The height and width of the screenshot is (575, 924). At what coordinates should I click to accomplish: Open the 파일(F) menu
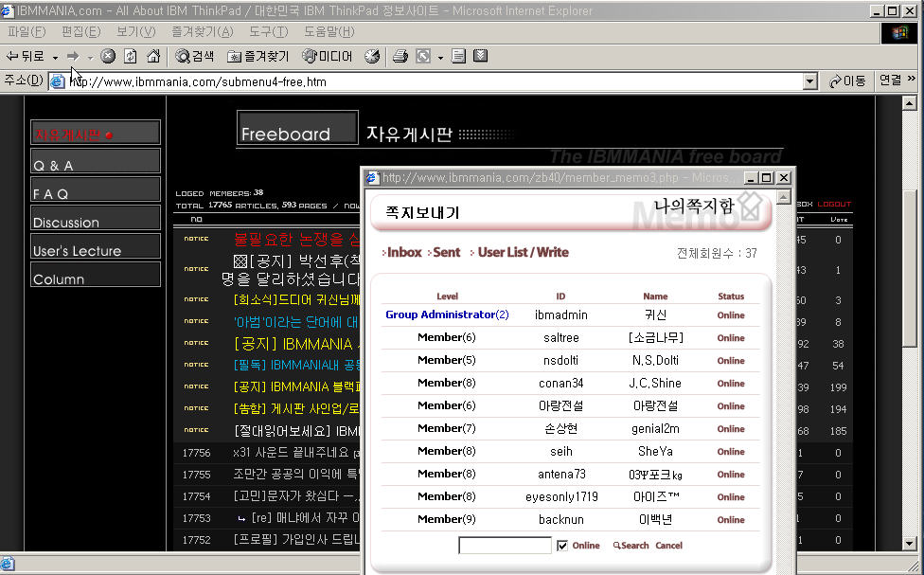[x=26, y=32]
